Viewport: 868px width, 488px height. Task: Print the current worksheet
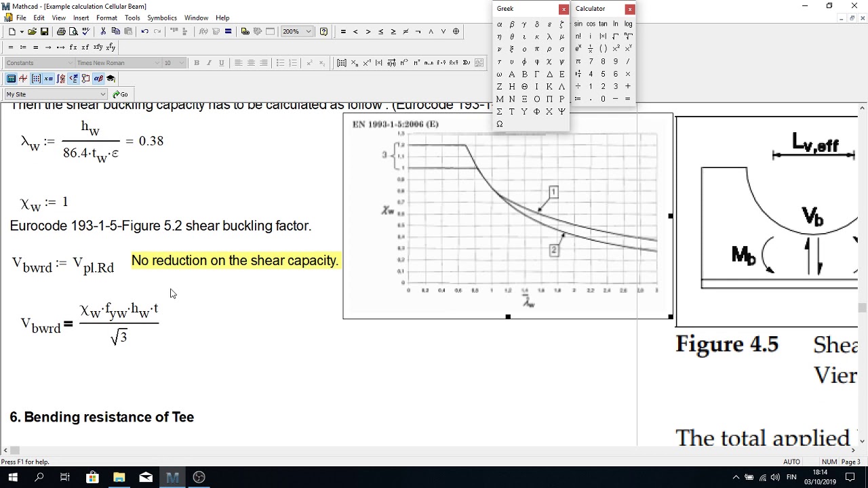click(x=61, y=31)
